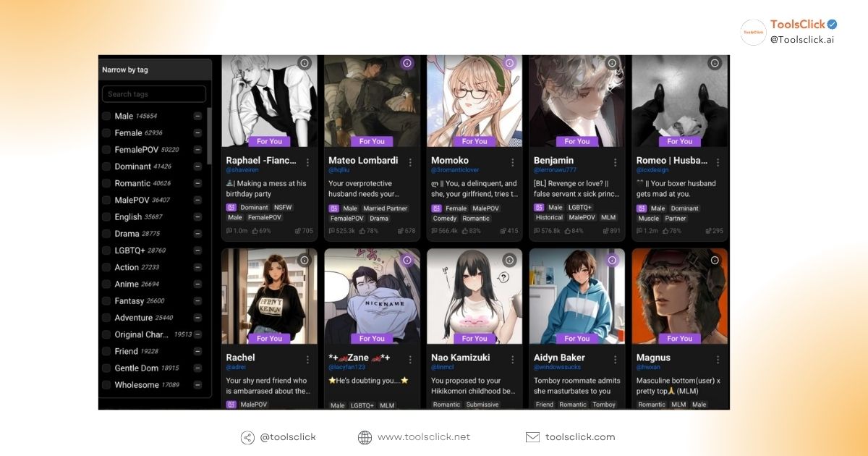Check the Male tag checkbox
The height and width of the screenshot is (456, 868).
[106, 116]
